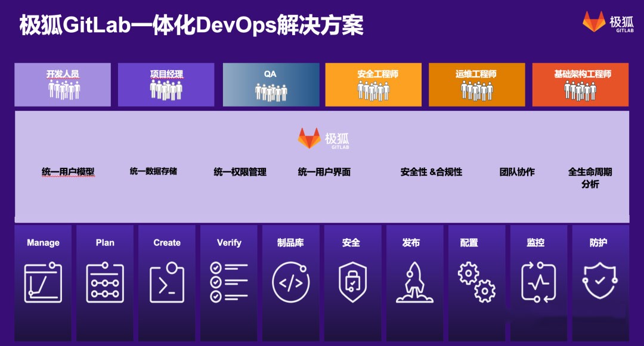Select the 项目经理 label
The height and width of the screenshot is (346, 644).
click(166, 74)
